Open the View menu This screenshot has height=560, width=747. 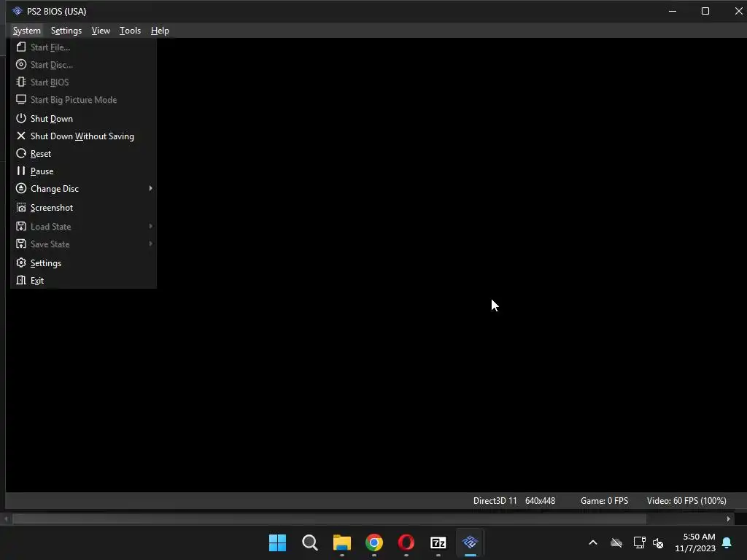[x=101, y=31]
